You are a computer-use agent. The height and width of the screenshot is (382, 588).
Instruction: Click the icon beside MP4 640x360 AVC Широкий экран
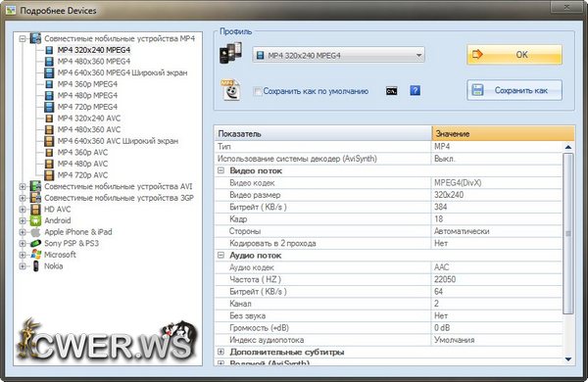click(x=49, y=141)
